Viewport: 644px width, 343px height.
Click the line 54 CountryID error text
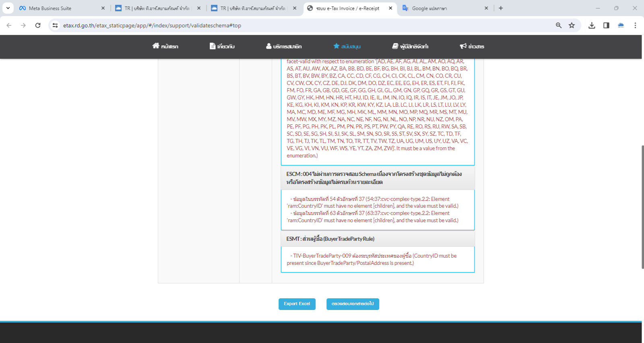coord(373,202)
